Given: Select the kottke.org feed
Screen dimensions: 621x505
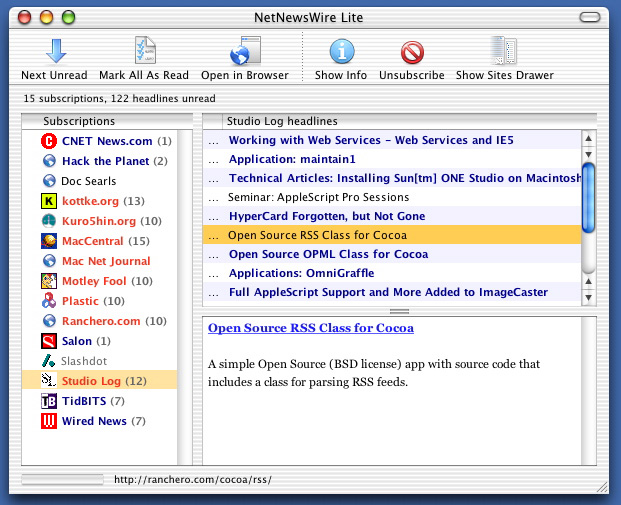Looking at the screenshot, I should tap(91, 201).
